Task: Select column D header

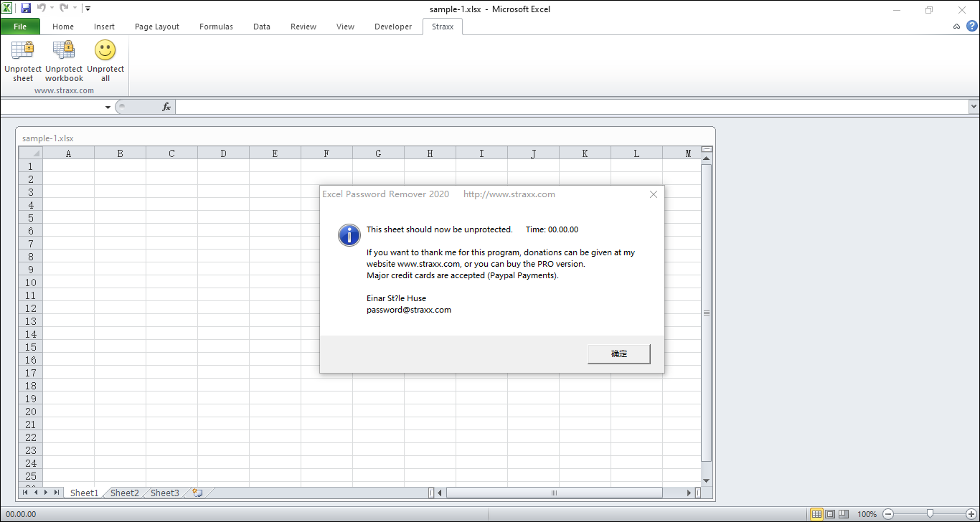Action: 223,153
